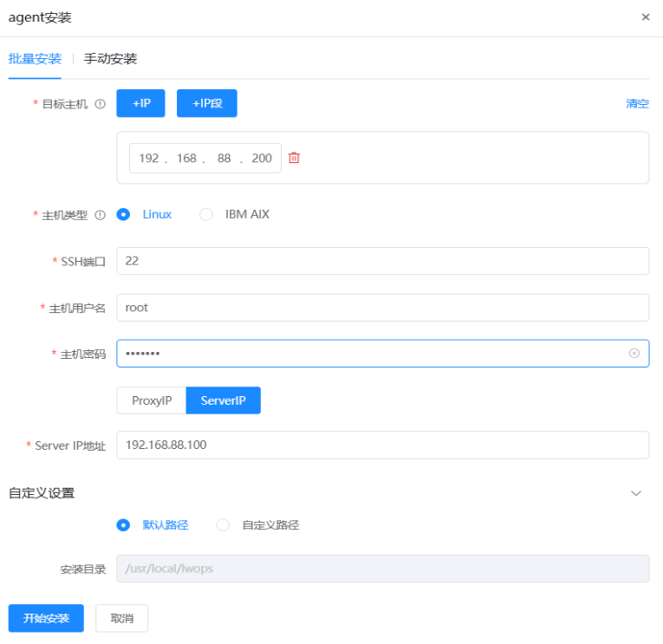The height and width of the screenshot is (644, 663).
Task: Click the 自定义设置 section heading
Action: (x=42, y=493)
